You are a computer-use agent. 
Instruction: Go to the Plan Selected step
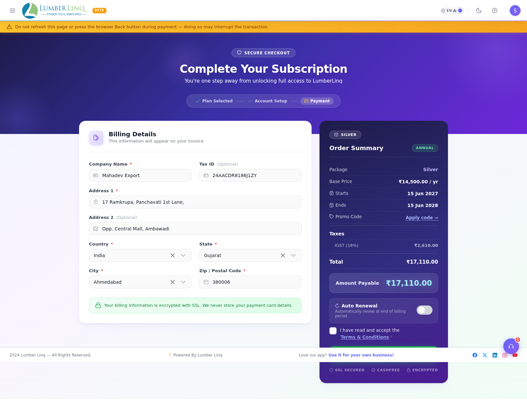point(214,101)
